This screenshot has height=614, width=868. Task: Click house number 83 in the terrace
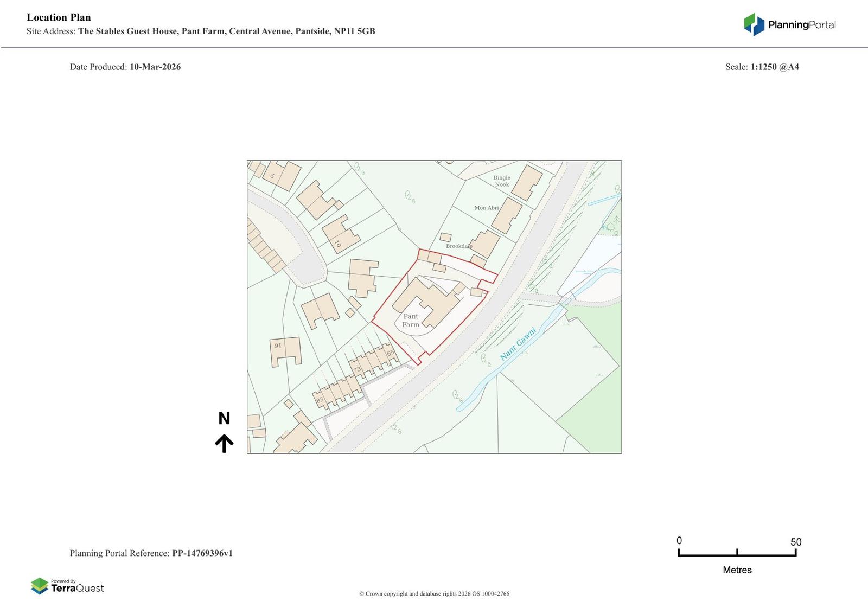point(320,400)
